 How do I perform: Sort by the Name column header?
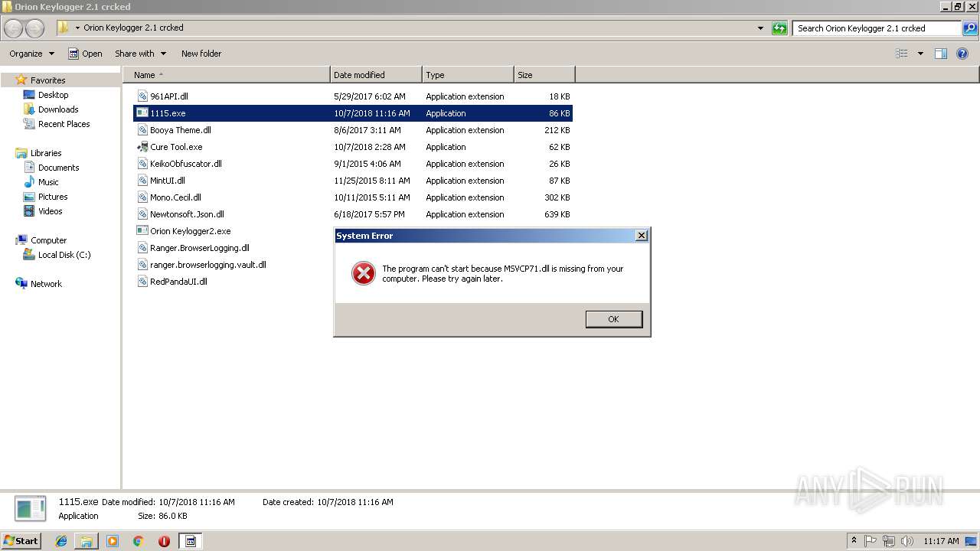coord(227,75)
